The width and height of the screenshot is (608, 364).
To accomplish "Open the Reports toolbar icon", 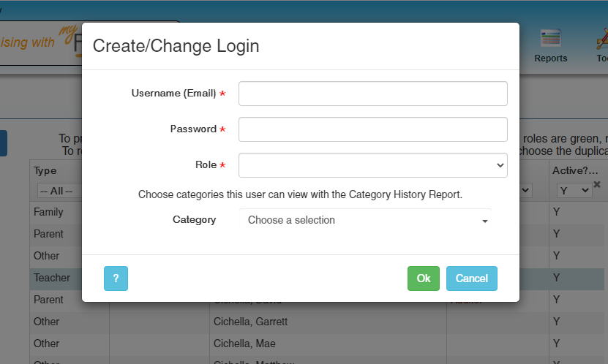I will tap(550, 44).
